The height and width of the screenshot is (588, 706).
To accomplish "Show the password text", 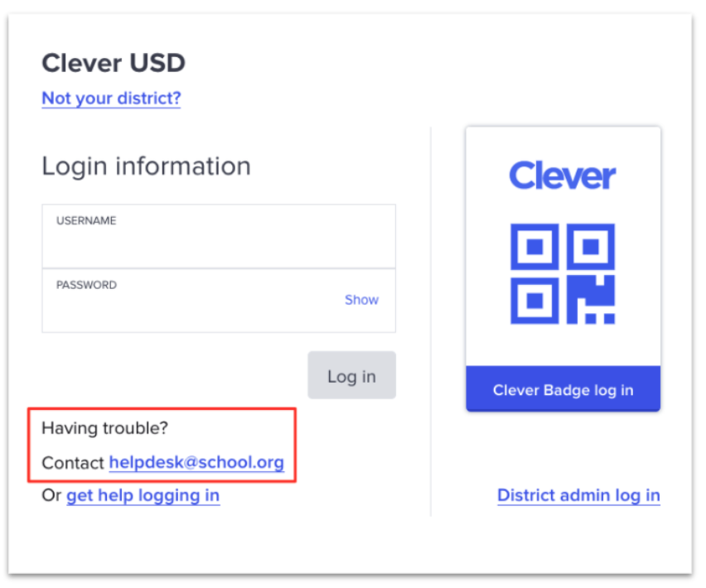I will coord(361,300).
